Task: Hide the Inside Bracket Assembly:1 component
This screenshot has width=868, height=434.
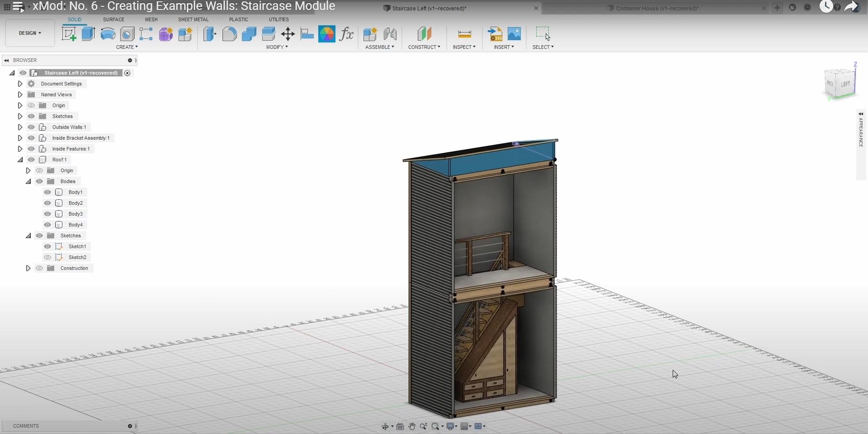Action: click(x=31, y=138)
